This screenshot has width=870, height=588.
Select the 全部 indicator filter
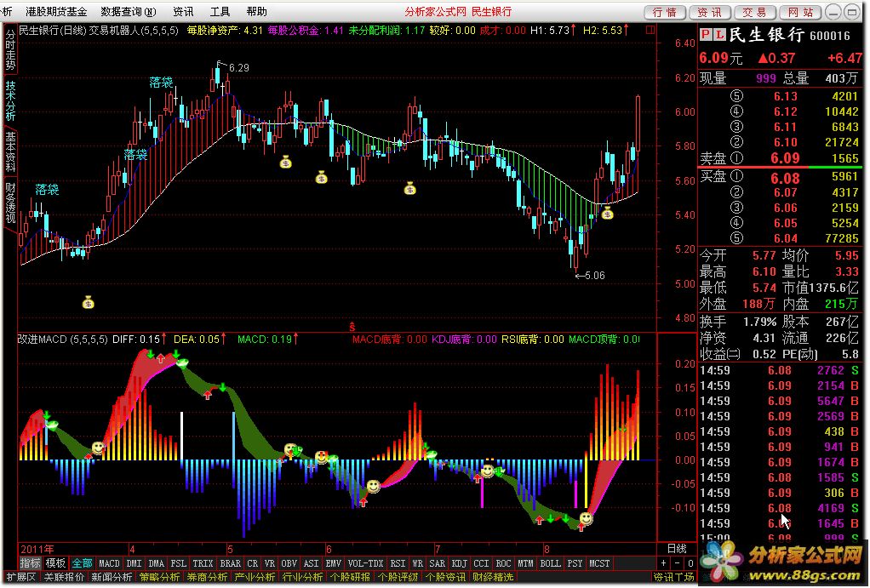tap(82, 563)
